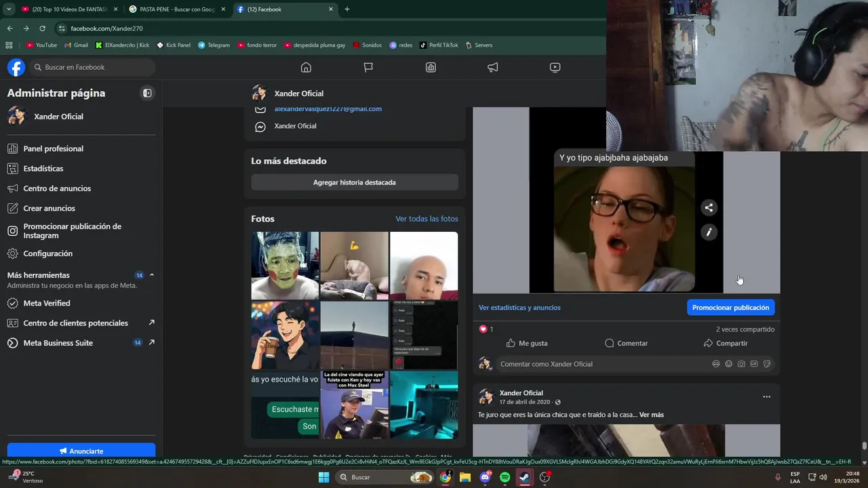Go back in browser history
This screenshot has width=868, height=488.
point(9,28)
